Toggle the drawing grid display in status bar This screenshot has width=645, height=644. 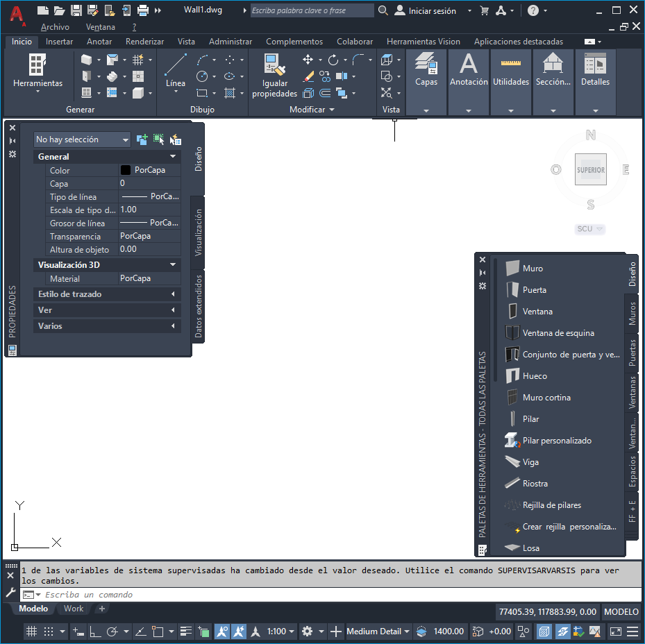(32, 632)
